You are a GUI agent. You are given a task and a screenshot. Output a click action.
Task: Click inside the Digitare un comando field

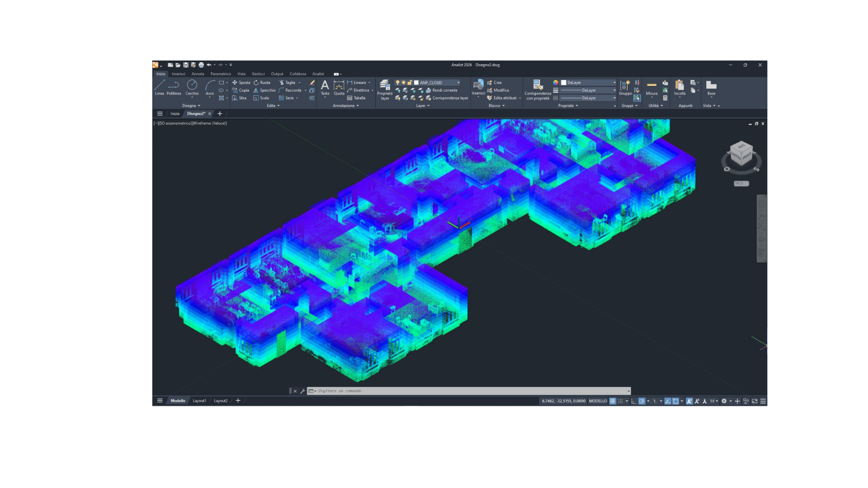[362, 391]
